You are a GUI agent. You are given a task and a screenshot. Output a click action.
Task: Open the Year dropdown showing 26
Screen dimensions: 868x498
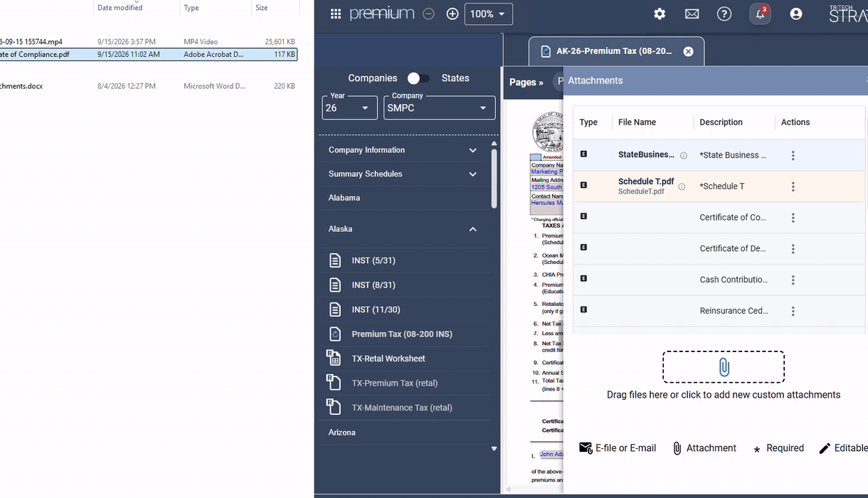click(349, 107)
